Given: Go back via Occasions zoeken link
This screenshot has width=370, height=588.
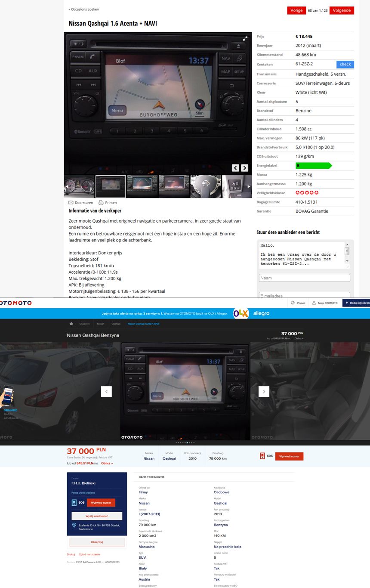Looking at the screenshot, I should point(83,9).
